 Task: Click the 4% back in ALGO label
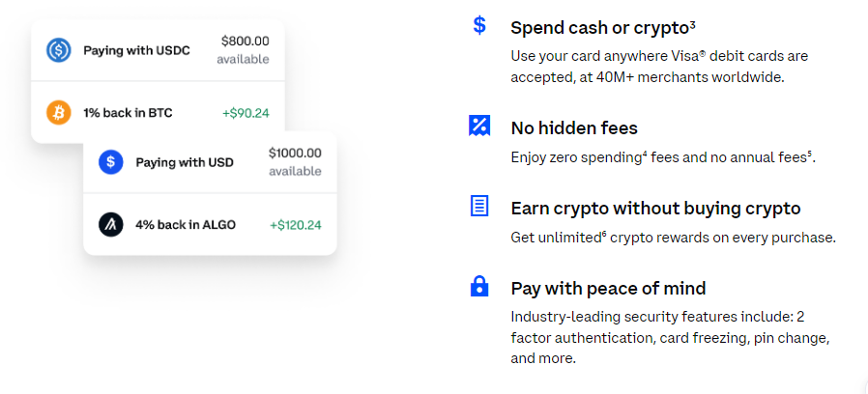tap(186, 225)
